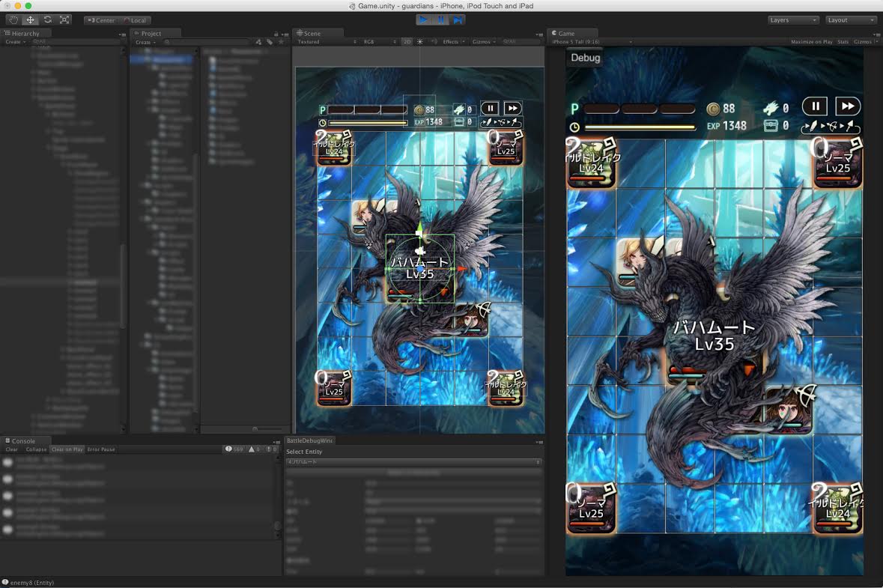883x588 pixels.
Task: Select the Rotate tool in toolbar
Action: click(47, 20)
